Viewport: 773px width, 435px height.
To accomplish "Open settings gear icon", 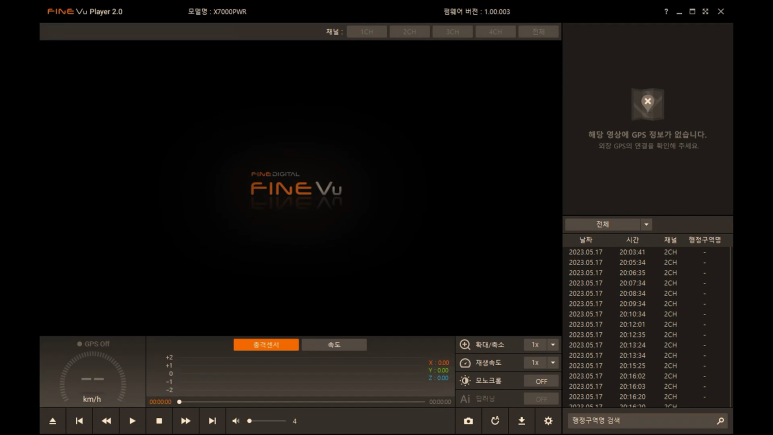I will click(548, 421).
